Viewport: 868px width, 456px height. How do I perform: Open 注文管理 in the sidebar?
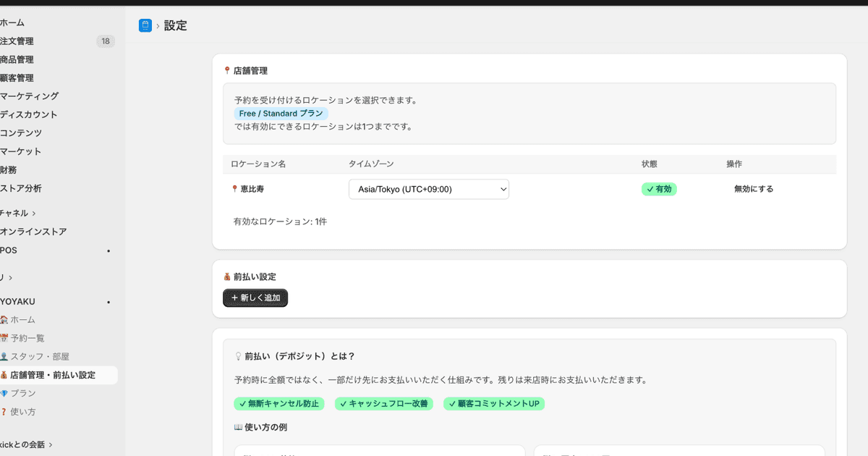[17, 41]
